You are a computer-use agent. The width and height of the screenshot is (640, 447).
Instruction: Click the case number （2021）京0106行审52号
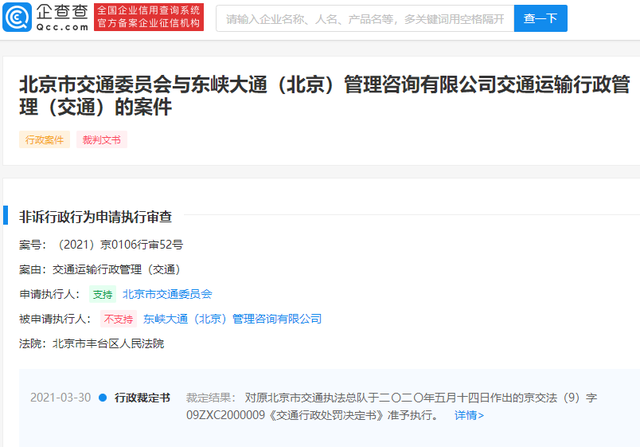118,244
